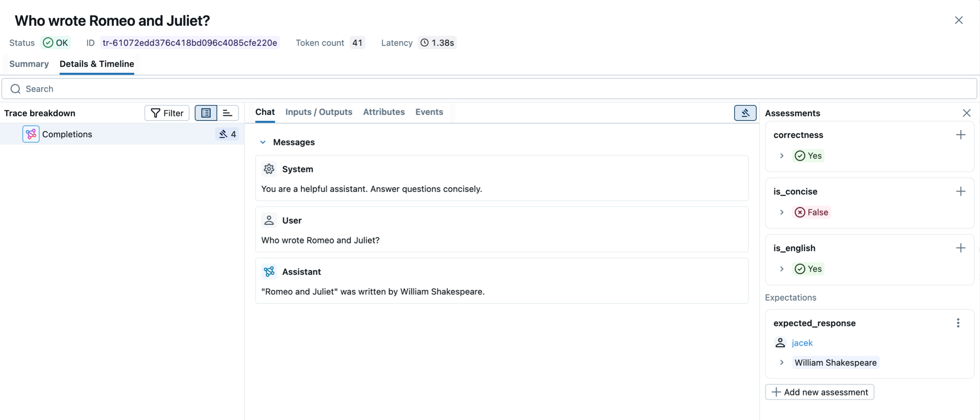Switch to tree list view in Trace breakdown
This screenshot has width=980, height=420.
pyautogui.click(x=206, y=113)
